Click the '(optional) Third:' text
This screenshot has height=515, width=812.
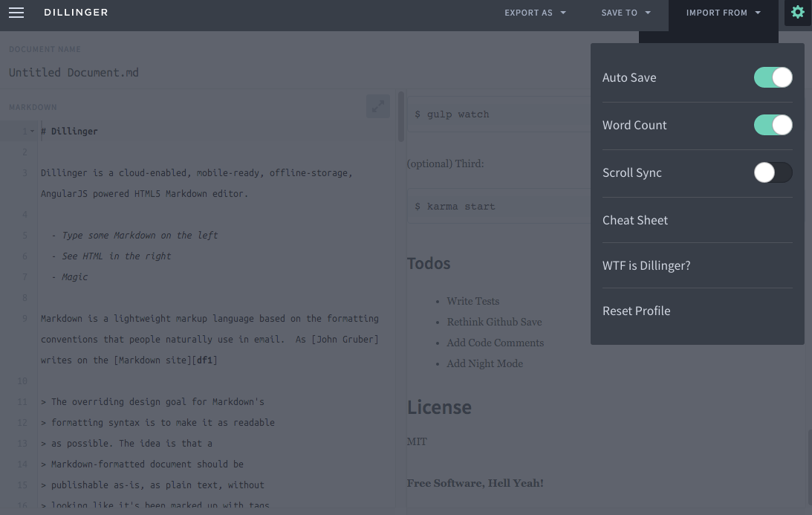445,163
